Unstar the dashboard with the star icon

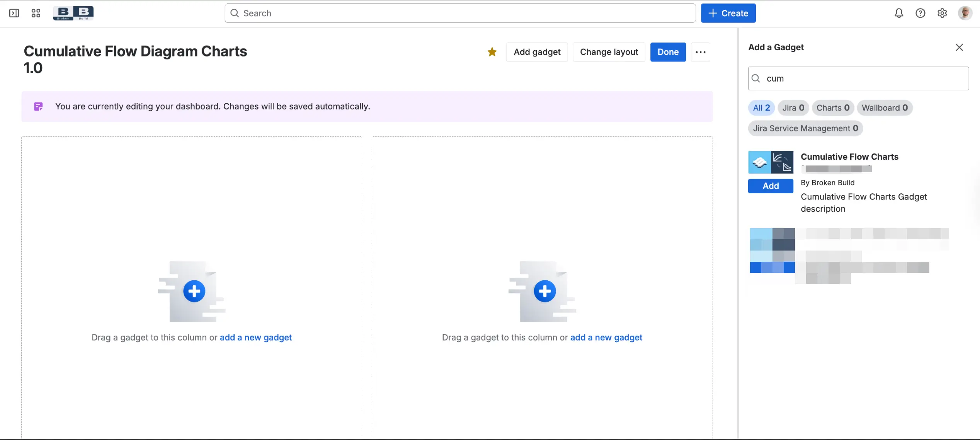coord(492,52)
